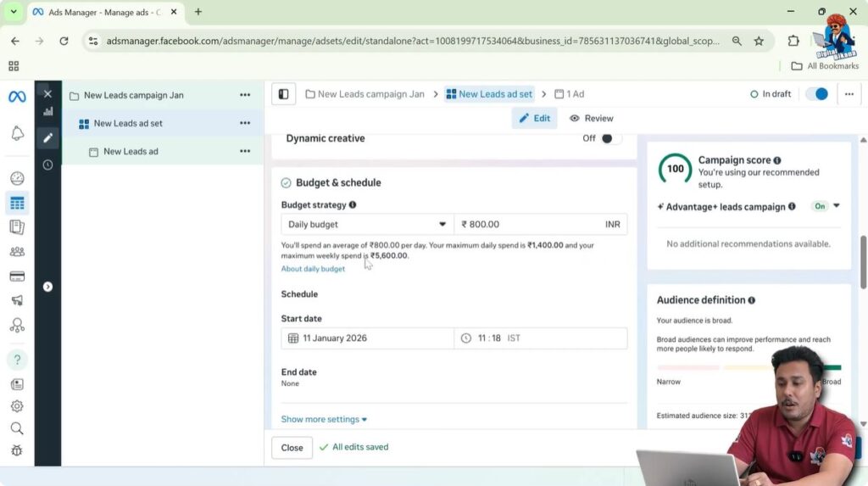
Task: Click the In draft status label
Action: tap(770, 94)
